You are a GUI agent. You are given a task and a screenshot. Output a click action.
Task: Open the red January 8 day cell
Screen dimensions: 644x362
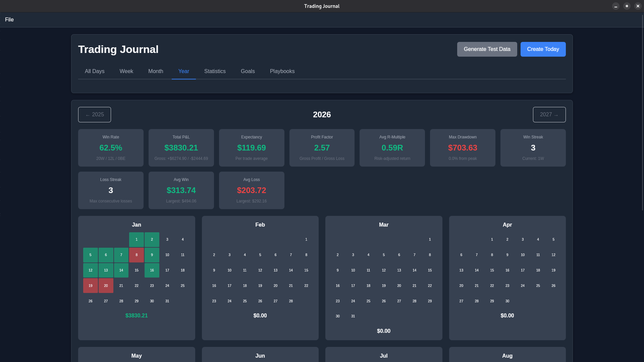pos(137,255)
